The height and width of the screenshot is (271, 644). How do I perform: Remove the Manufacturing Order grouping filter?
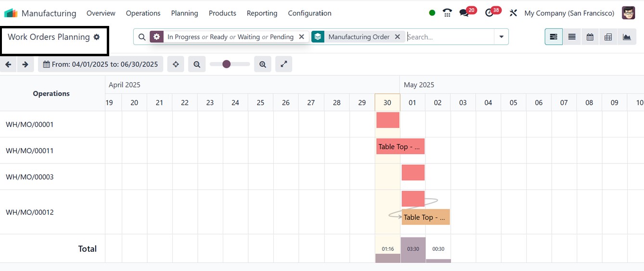pos(397,37)
